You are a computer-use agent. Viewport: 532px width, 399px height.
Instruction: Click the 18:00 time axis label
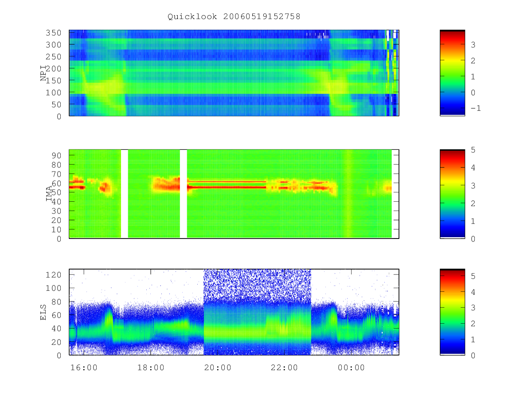coord(151,368)
